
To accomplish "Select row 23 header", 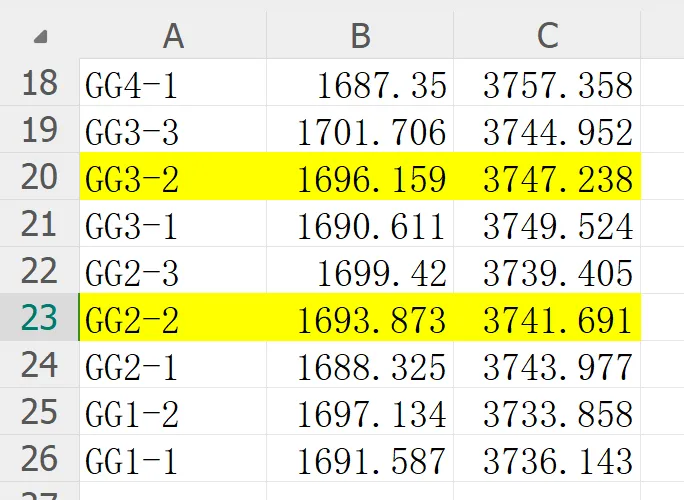I will click(x=39, y=317).
